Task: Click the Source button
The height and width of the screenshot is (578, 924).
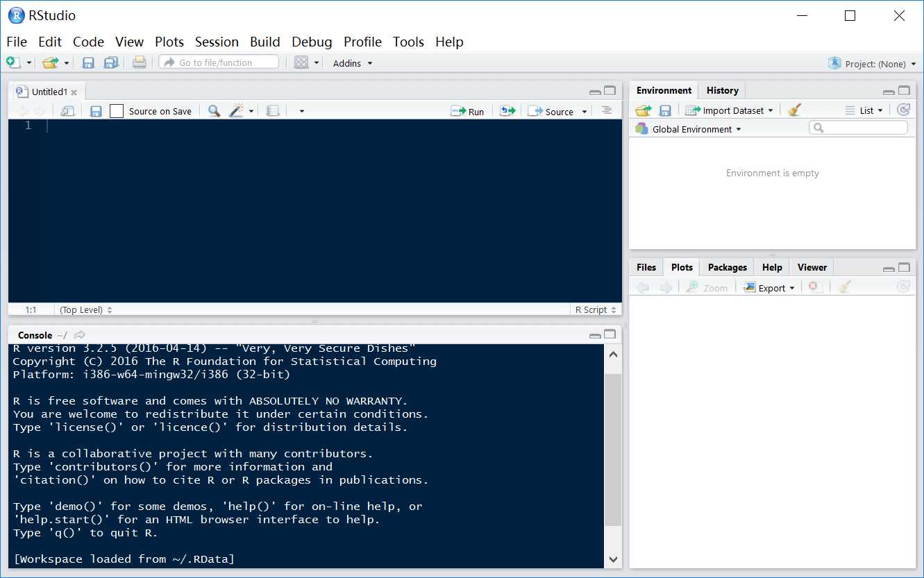Action: pyautogui.click(x=551, y=111)
